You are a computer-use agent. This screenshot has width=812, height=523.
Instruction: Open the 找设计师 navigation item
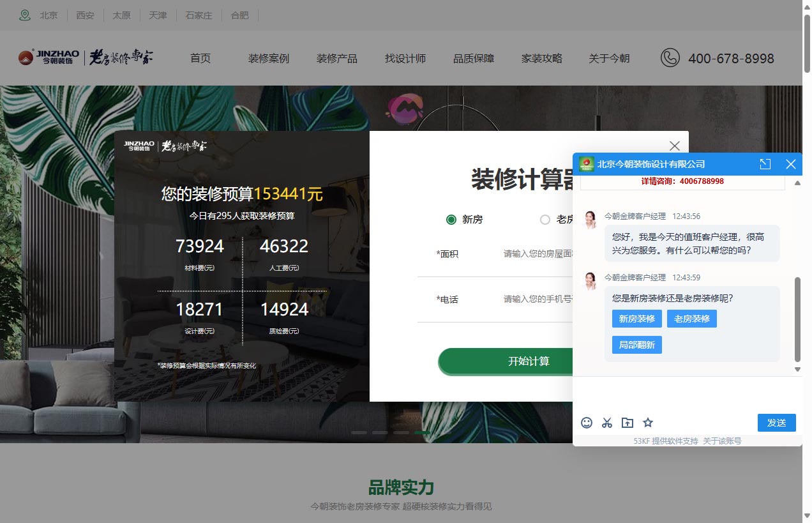click(x=405, y=59)
